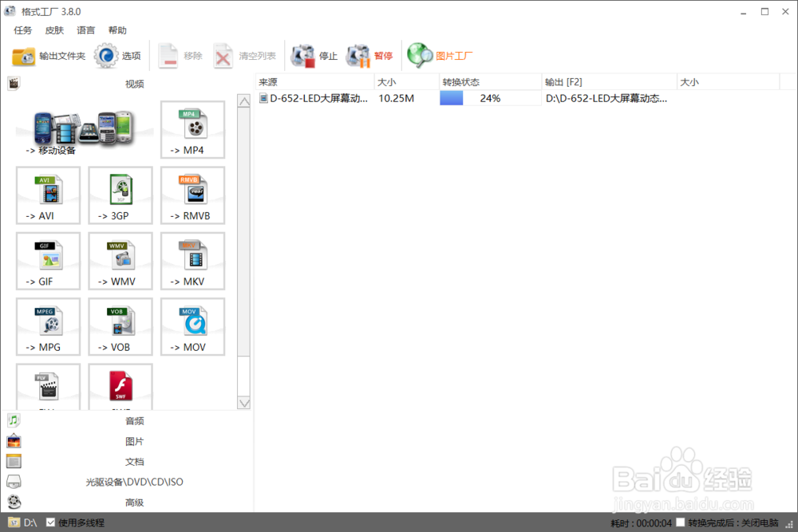Screen dimensions: 798x532
Task: Choose the -> MPG conversion tile
Action: click(x=49, y=326)
